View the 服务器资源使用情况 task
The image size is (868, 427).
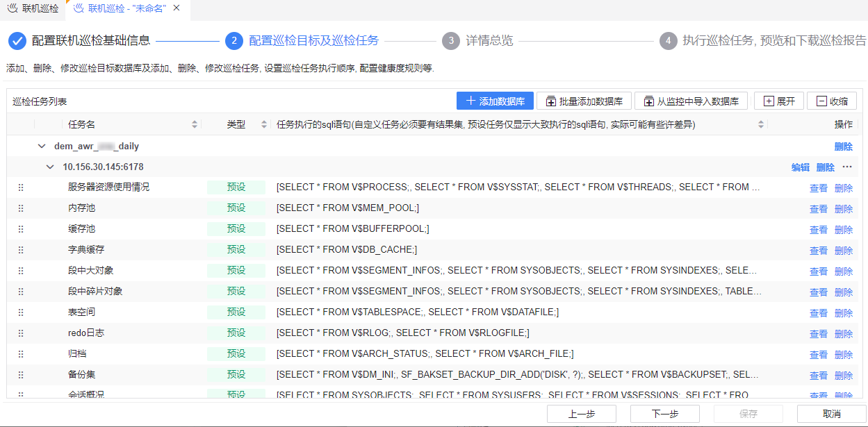819,188
